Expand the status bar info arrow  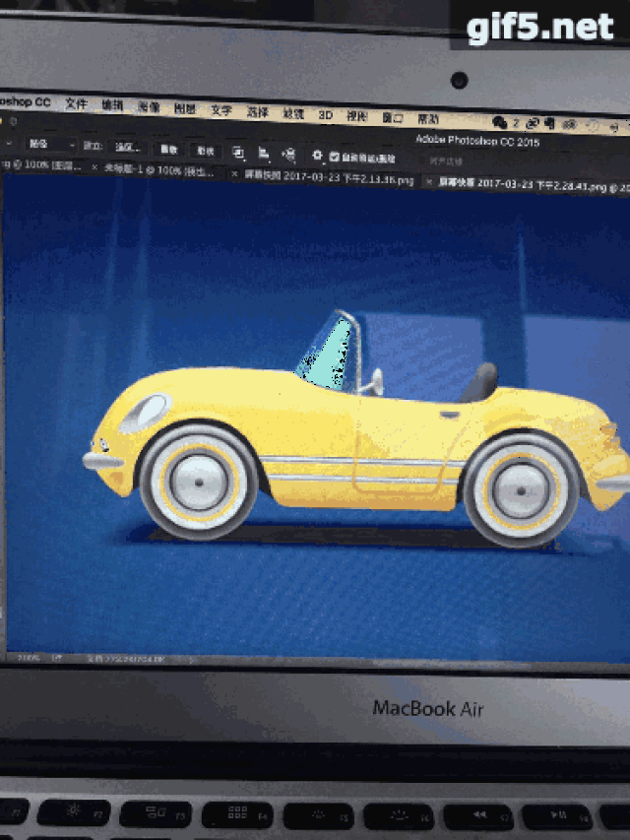(191, 661)
